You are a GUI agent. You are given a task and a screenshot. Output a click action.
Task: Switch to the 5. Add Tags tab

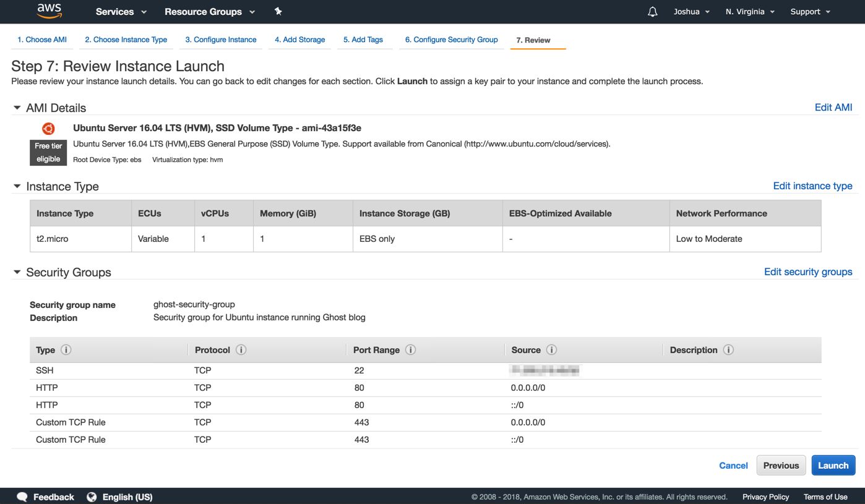364,39
